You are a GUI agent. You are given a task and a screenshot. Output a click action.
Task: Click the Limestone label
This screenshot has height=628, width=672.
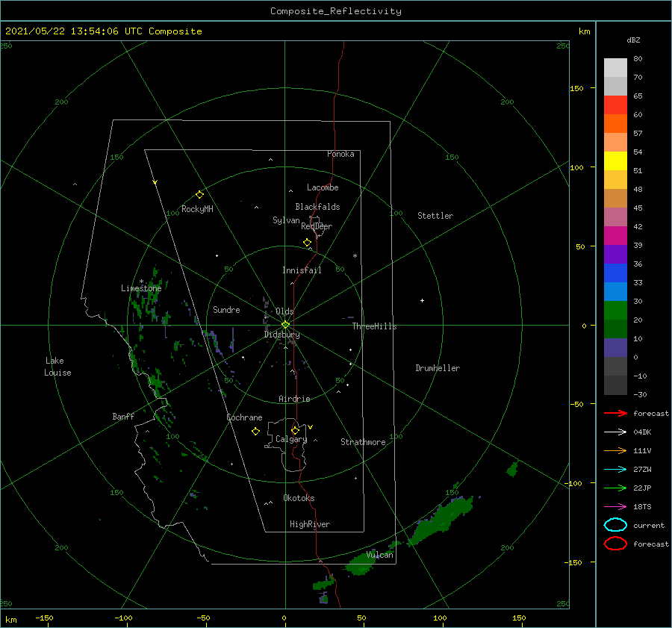click(141, 288)
